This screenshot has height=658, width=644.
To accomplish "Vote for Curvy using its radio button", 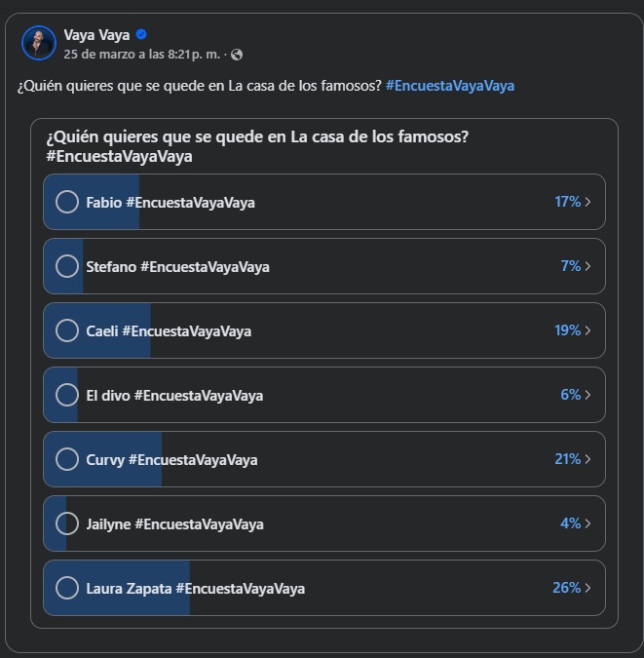I will tap(67, 459).
